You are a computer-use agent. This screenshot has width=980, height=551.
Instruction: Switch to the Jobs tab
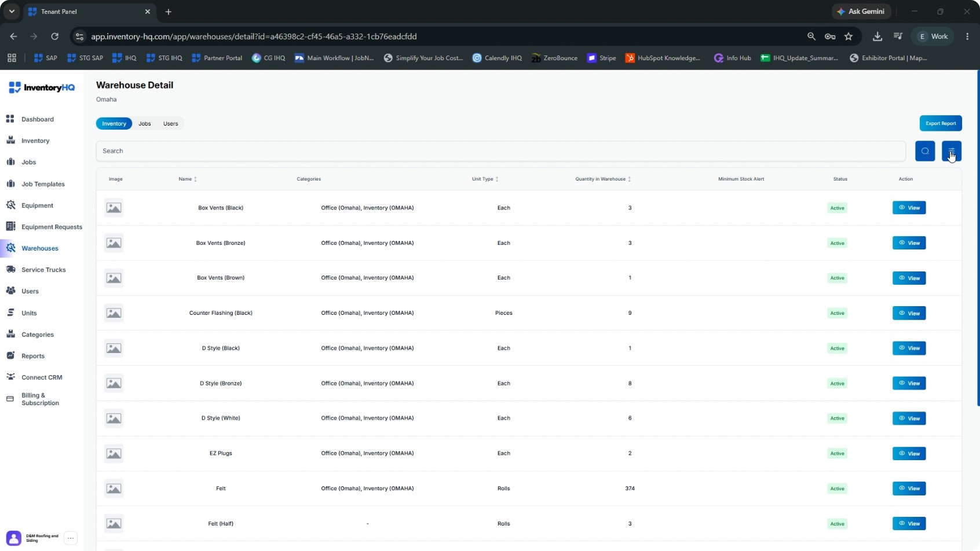[145, 123]
